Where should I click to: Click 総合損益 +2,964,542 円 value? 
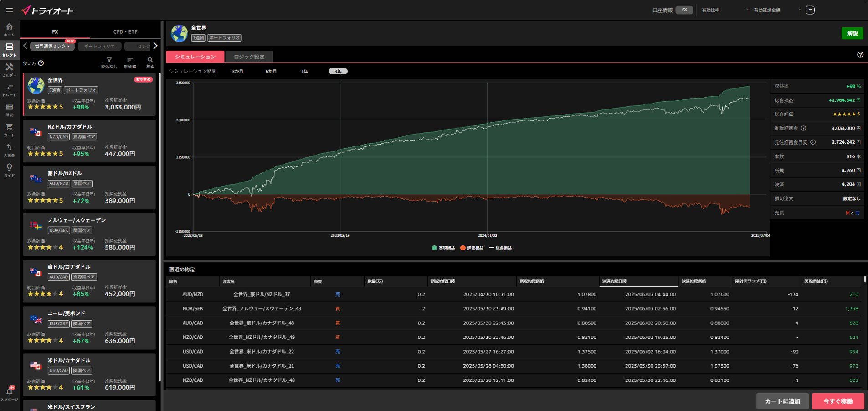coord(844,100)
